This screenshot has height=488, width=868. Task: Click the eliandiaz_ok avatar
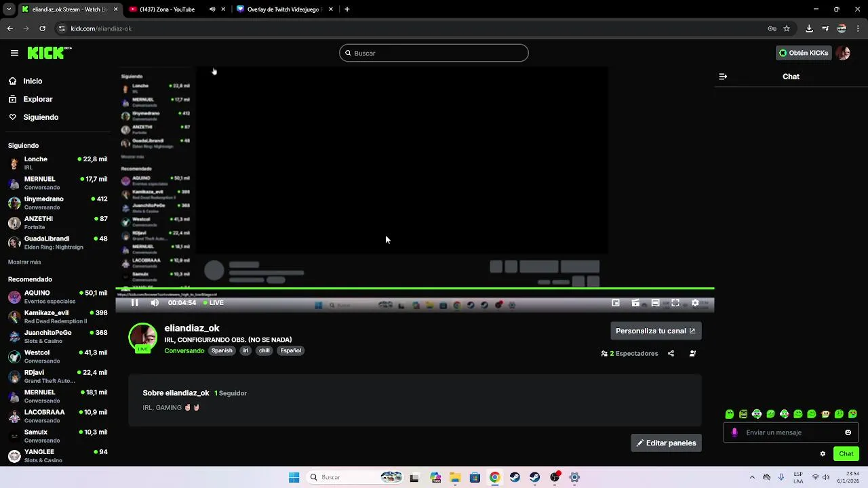(x=142, y=338)
